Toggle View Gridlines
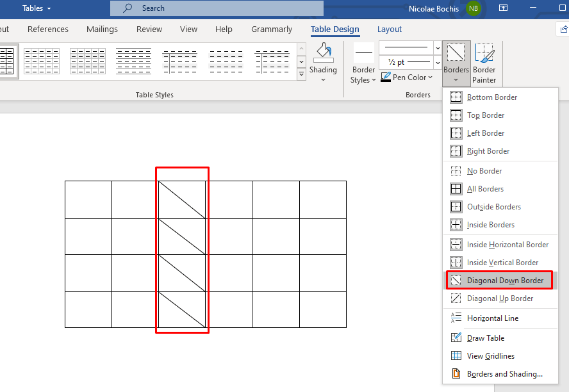This screenshot has width=569, height=392. point(490,355)
